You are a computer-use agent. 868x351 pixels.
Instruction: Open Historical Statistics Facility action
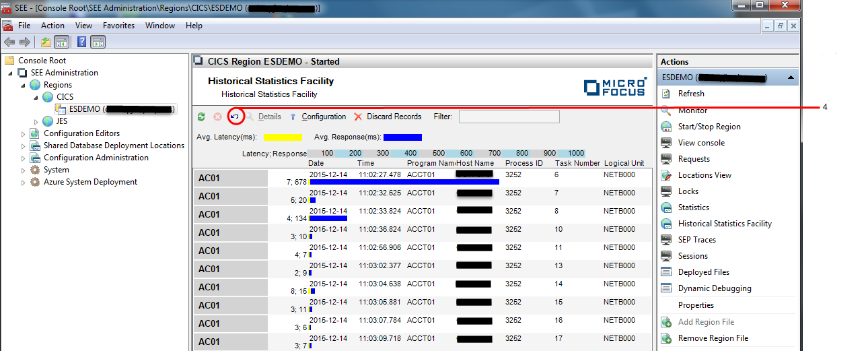(725, 224)
